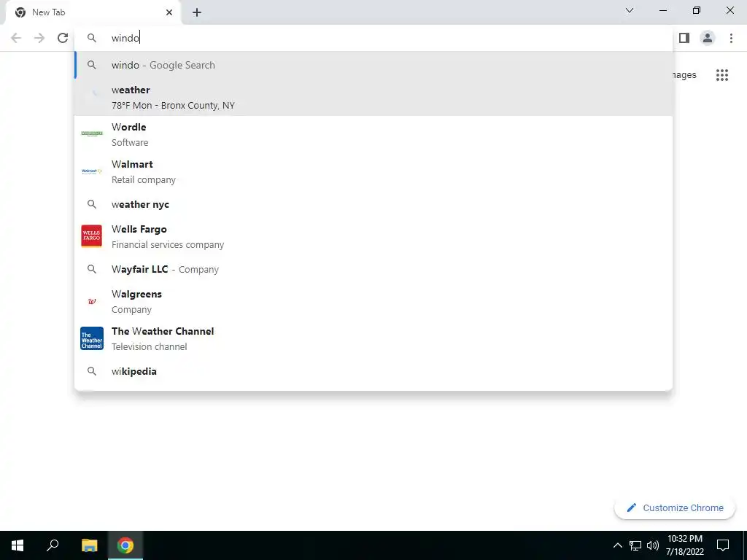
Task: Click the Wordle logo icon
Action: (x=91, y=134)
